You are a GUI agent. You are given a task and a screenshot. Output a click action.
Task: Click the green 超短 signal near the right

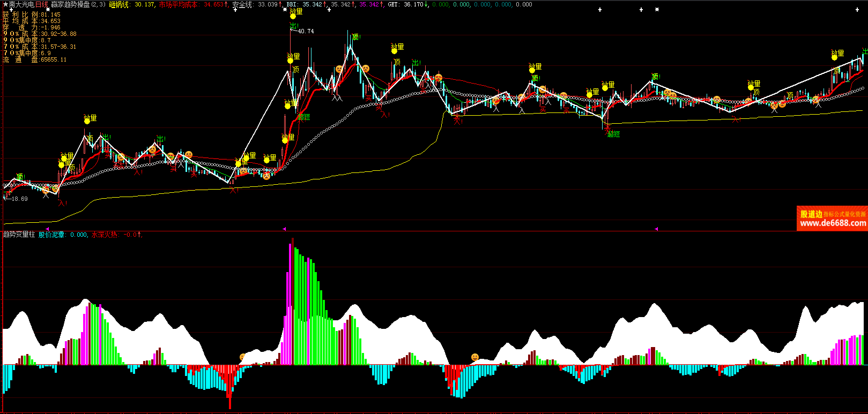click(x=613, y=134)
